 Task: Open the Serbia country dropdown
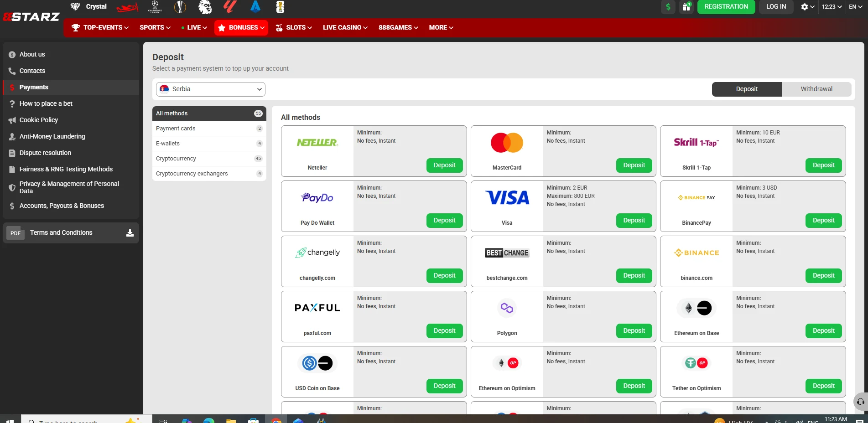point(211,89)
